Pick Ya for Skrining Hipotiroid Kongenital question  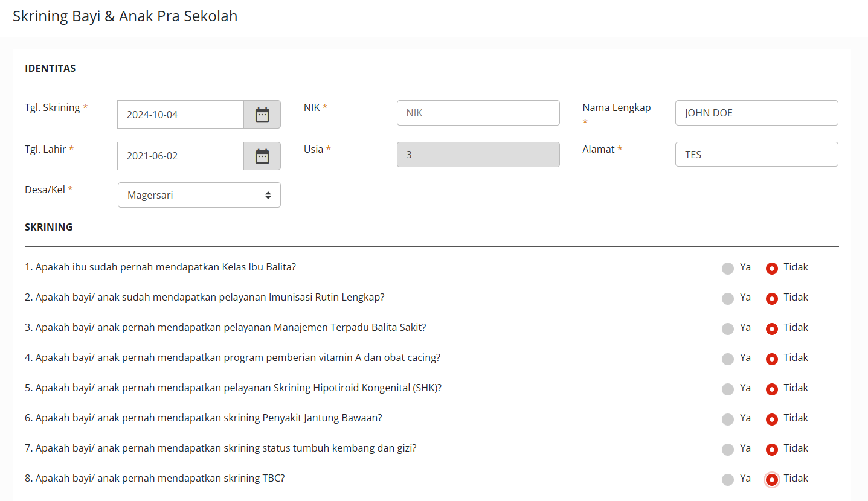(728, 389)
